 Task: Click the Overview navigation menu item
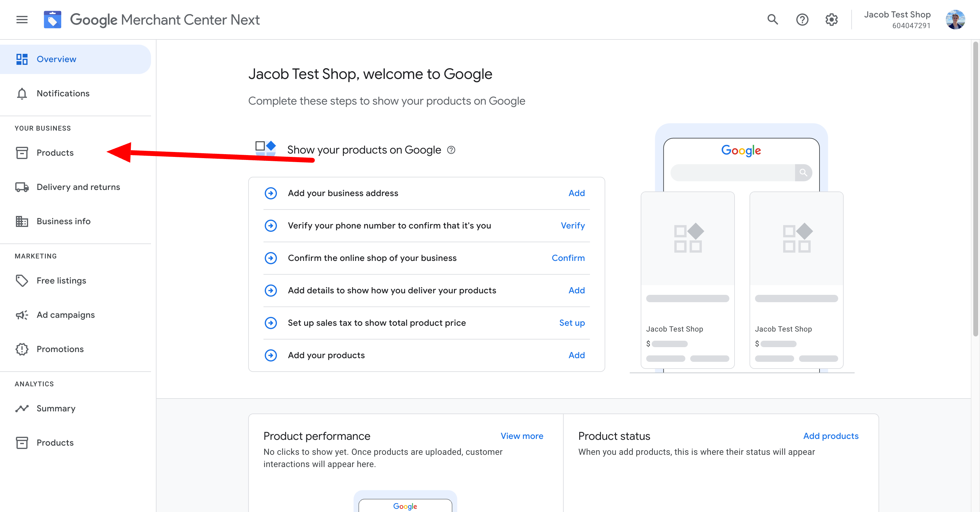pos(56,59)
